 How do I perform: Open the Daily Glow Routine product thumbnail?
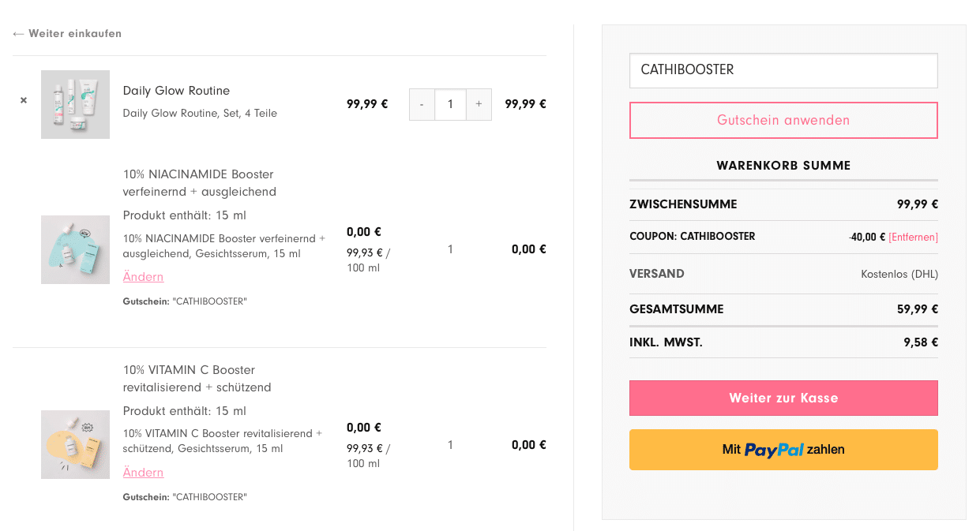point(75,104)
